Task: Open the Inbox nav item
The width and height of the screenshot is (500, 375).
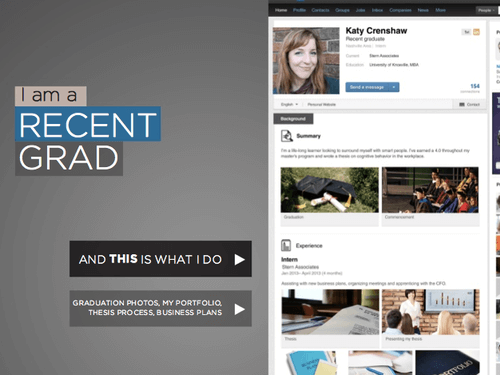Action: click(x=377, y=10)
